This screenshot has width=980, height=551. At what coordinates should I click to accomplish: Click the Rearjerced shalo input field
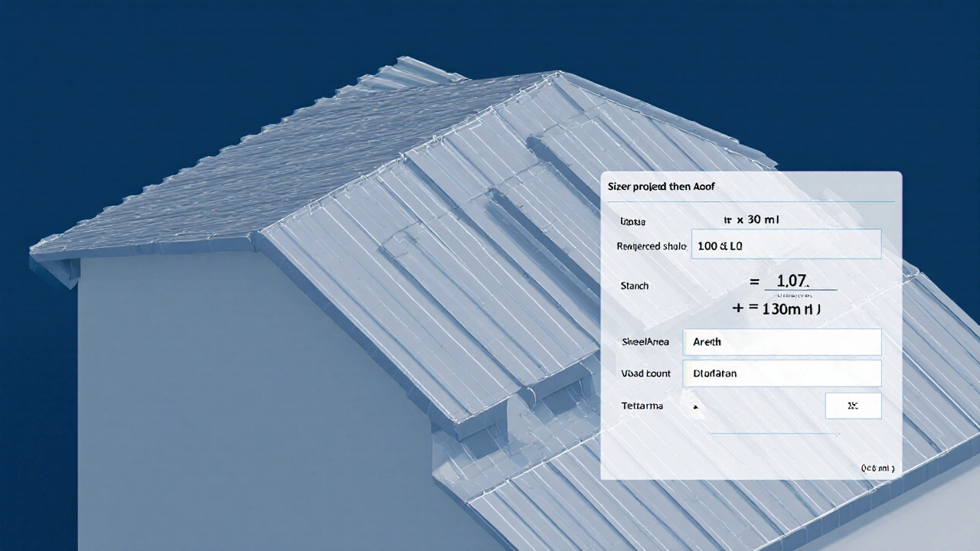pyautogui.click(x=786, y=246)
